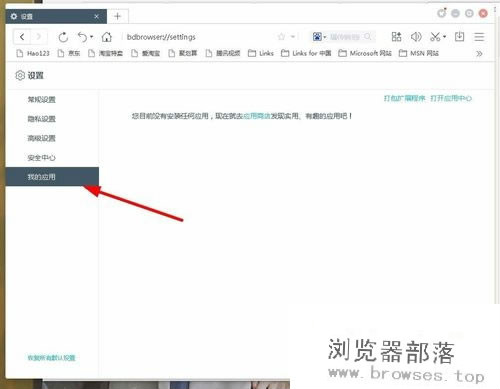This screenshot has height=389, width=500.
Task: Open the Links for 中国 bookmark folder
Action: (x=306, y=53)
